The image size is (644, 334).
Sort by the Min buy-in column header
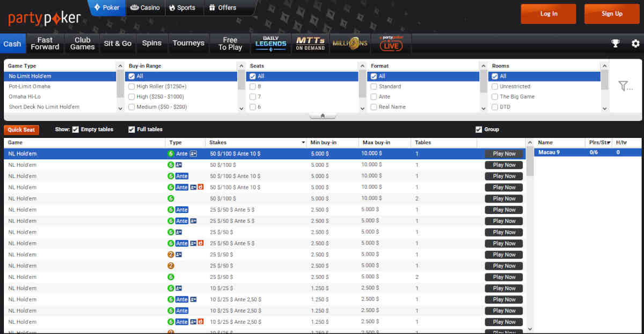tap(333, 143)
